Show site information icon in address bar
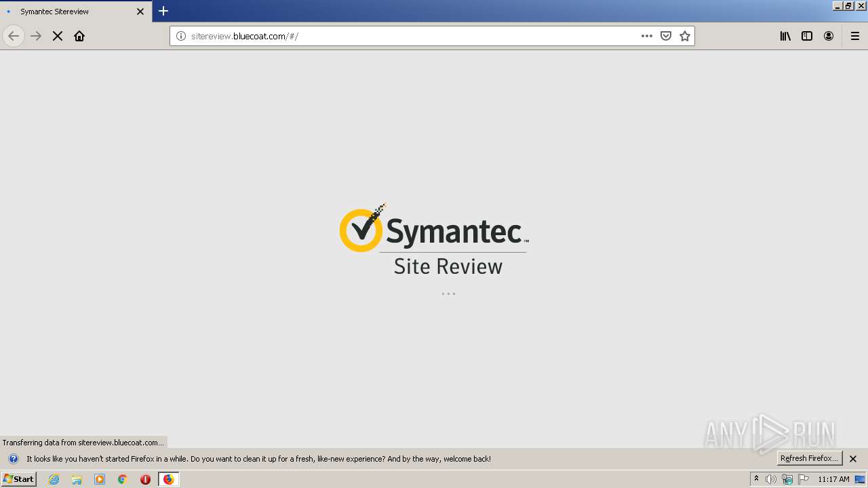This screenshot has width=868, height=488. [x=181, y=36]
